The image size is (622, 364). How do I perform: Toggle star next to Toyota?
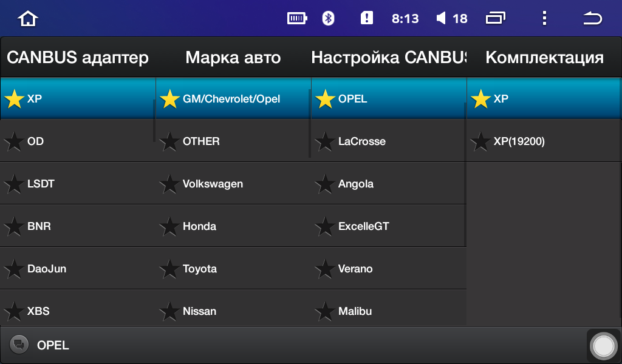click(169, 269)
